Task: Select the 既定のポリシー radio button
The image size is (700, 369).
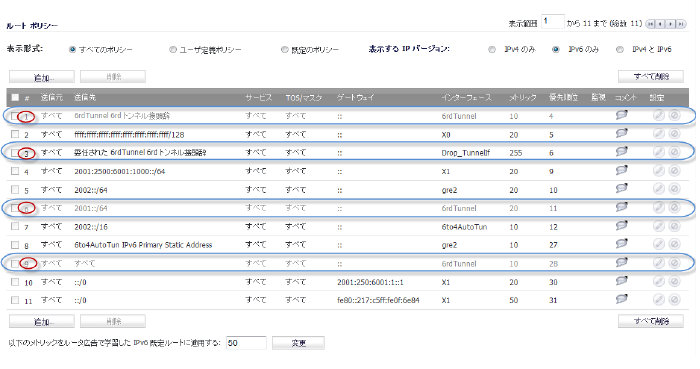Action: tap(284, 50)
